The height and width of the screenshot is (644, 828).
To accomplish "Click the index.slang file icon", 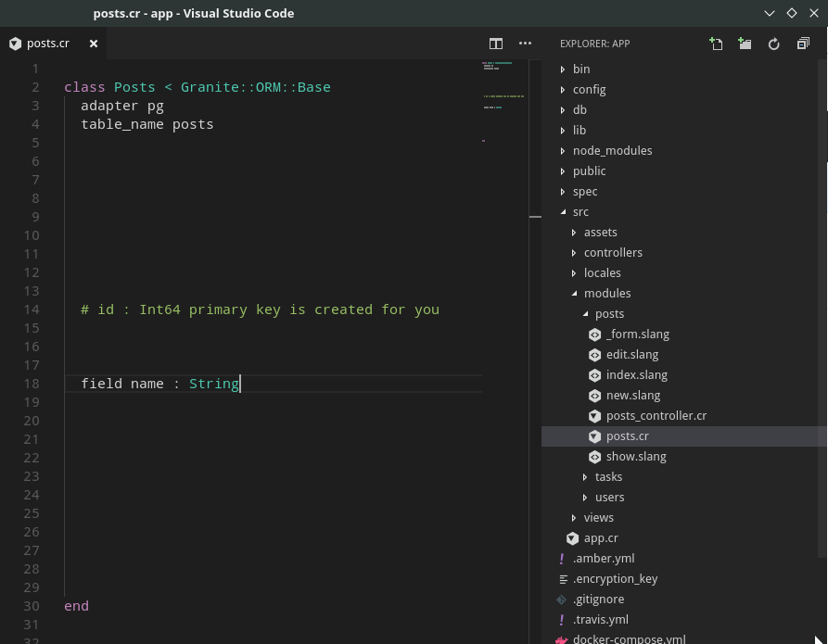I will [594, 375].
